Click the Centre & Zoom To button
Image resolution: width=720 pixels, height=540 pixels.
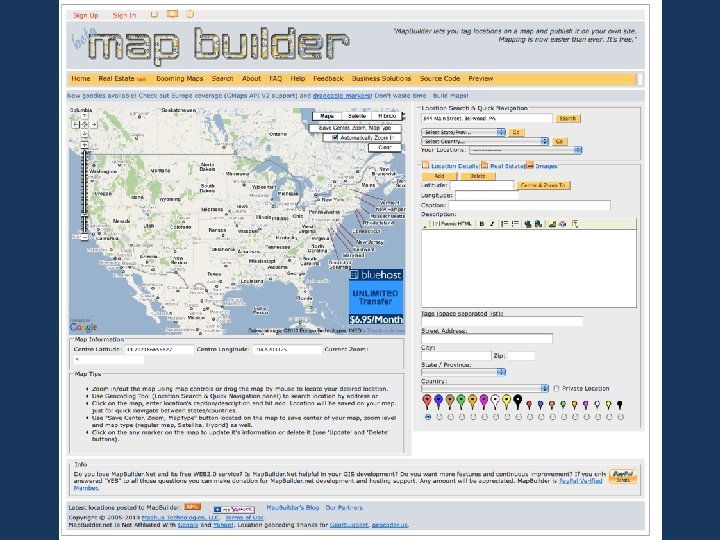544,186
